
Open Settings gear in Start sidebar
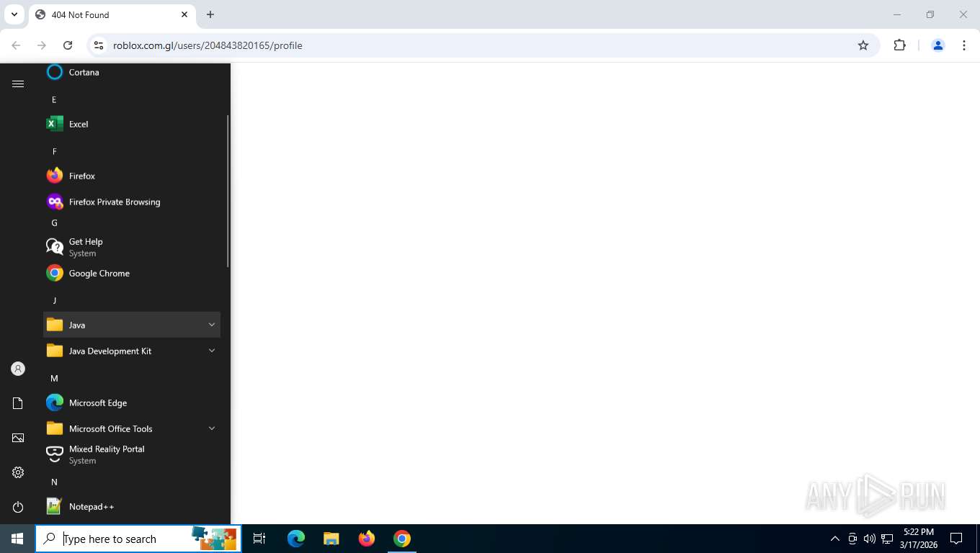tap(18, 472)
